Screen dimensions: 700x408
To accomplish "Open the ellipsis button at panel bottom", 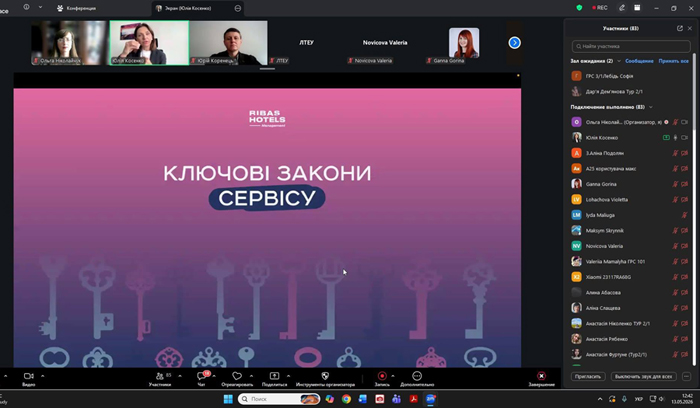I will 687,376.
